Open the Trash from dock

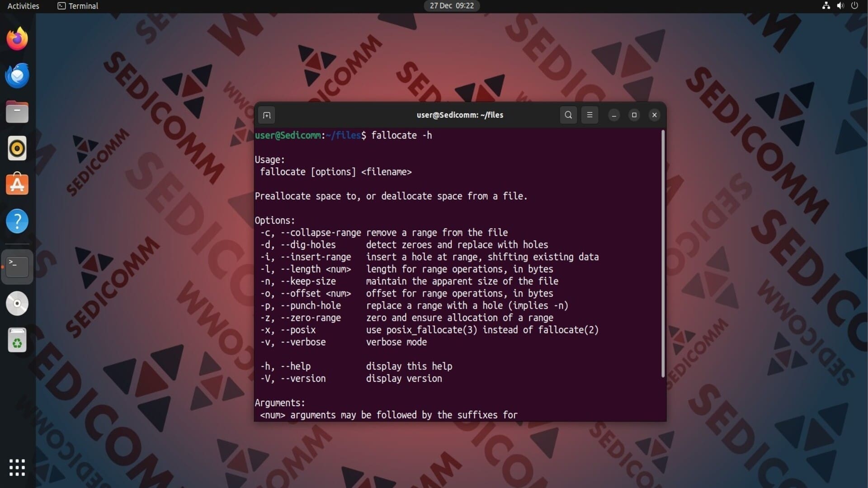17,340
